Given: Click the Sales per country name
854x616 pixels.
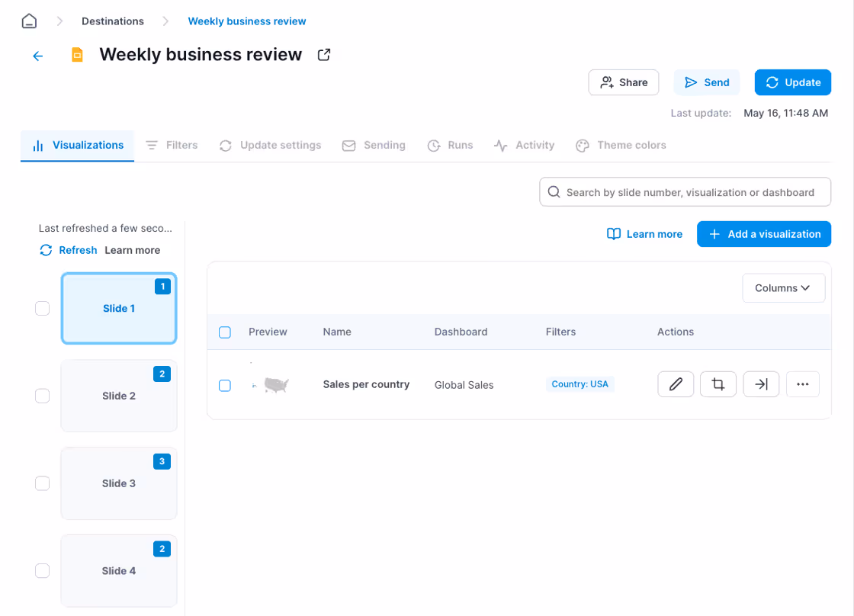Looking at the screenshot, I should coord(366,384).
